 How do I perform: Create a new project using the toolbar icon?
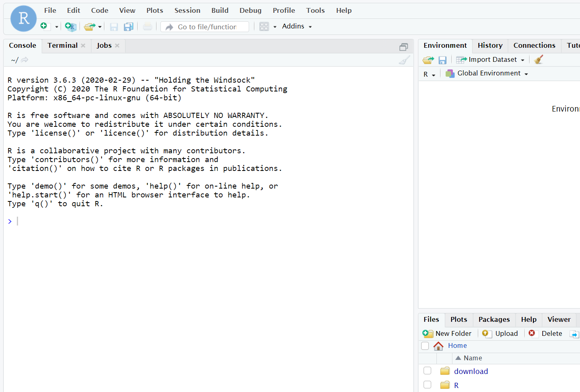click(71, 26)
